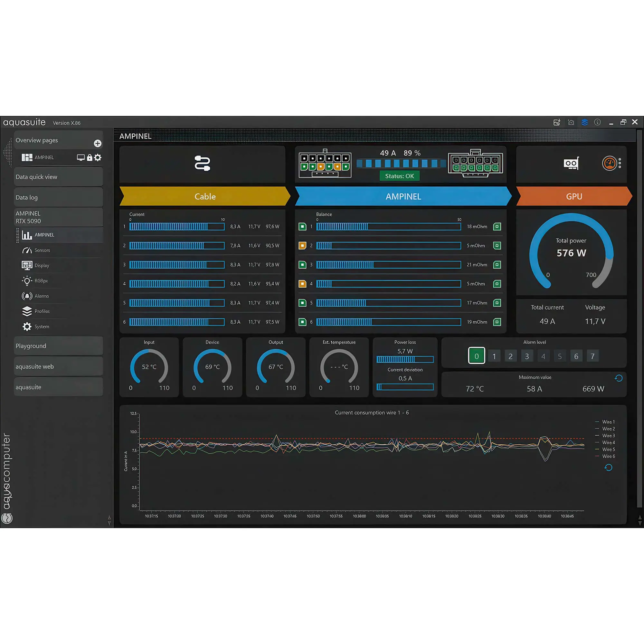Expand the aquasuite web section
644x644 pixels.
pos(58,367)
